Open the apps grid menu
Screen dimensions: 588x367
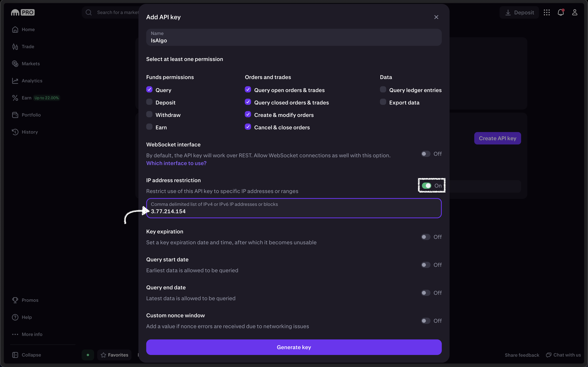[547, 12]
